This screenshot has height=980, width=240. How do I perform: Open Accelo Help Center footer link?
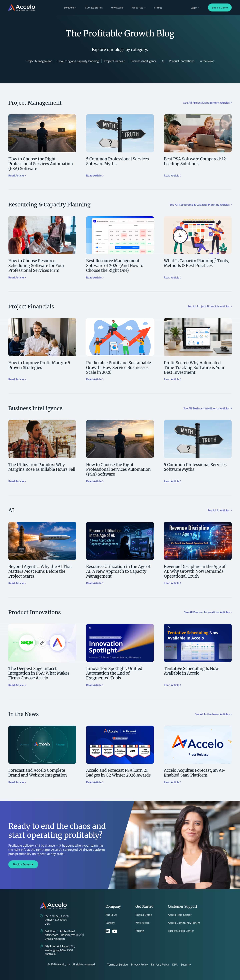[180, 915]
